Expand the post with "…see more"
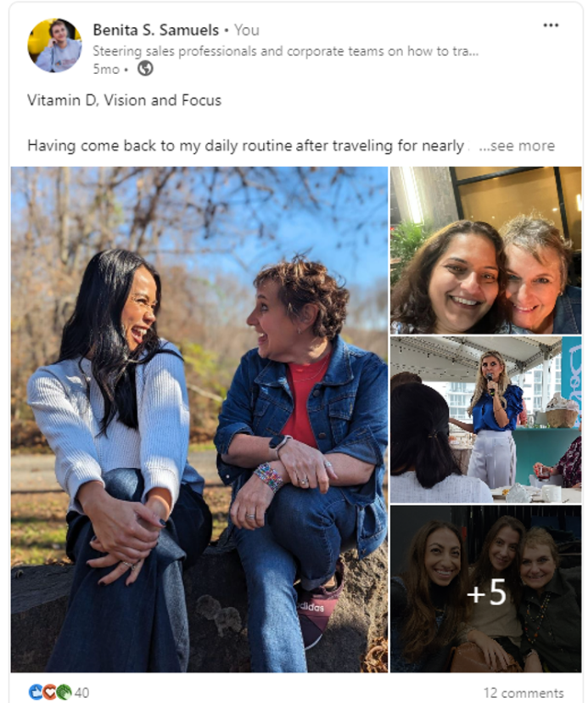Image resolution: width=588 pixels, height=703 pixels. 516,146
